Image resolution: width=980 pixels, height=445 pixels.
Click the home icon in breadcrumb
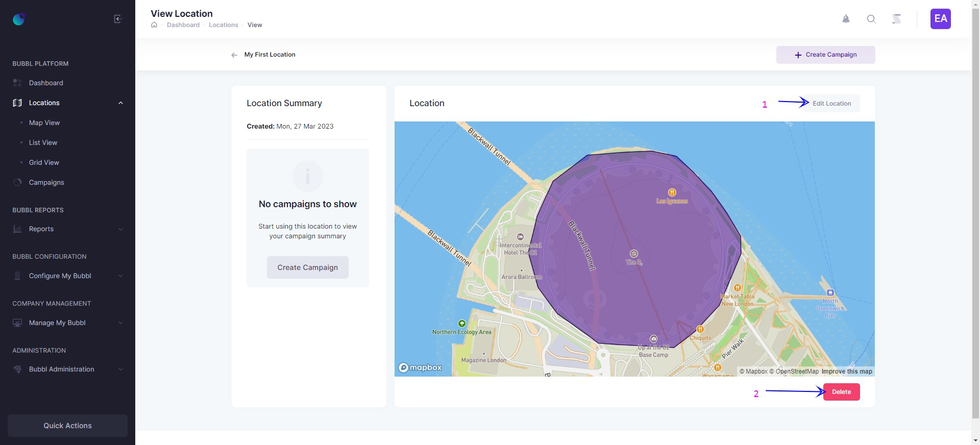tap(154, 24)
